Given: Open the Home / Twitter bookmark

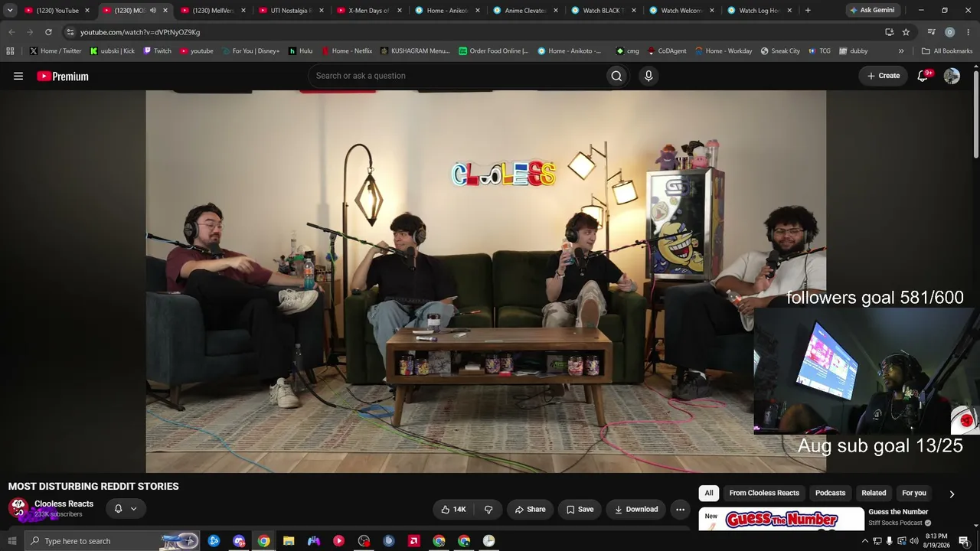Looking at the screenshot, I should 56,51.
